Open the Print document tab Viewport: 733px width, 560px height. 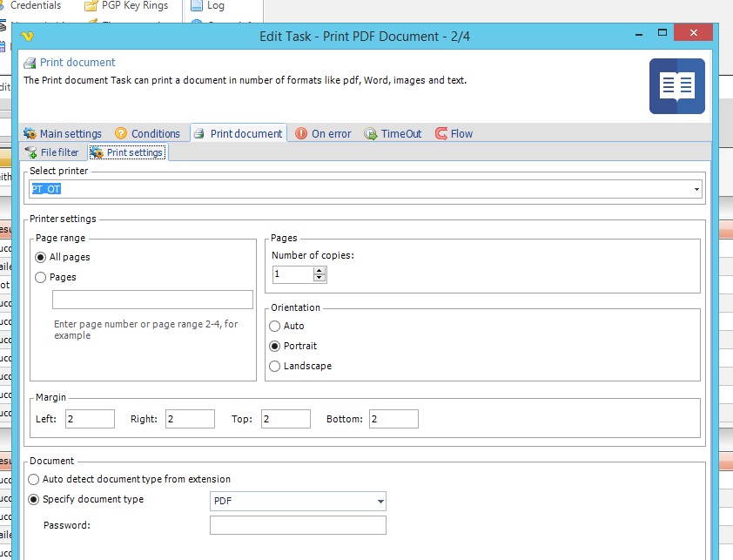[x=239, y=133]
